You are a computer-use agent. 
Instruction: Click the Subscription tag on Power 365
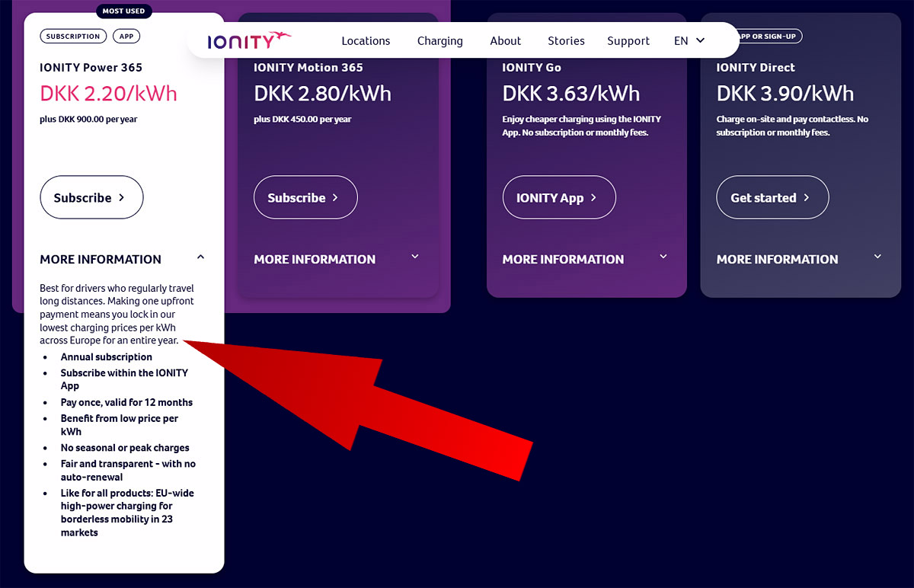pos(73,36)
